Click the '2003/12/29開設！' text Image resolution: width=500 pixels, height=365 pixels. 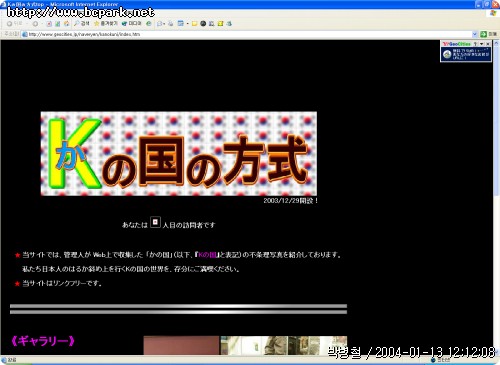point(291,201)
